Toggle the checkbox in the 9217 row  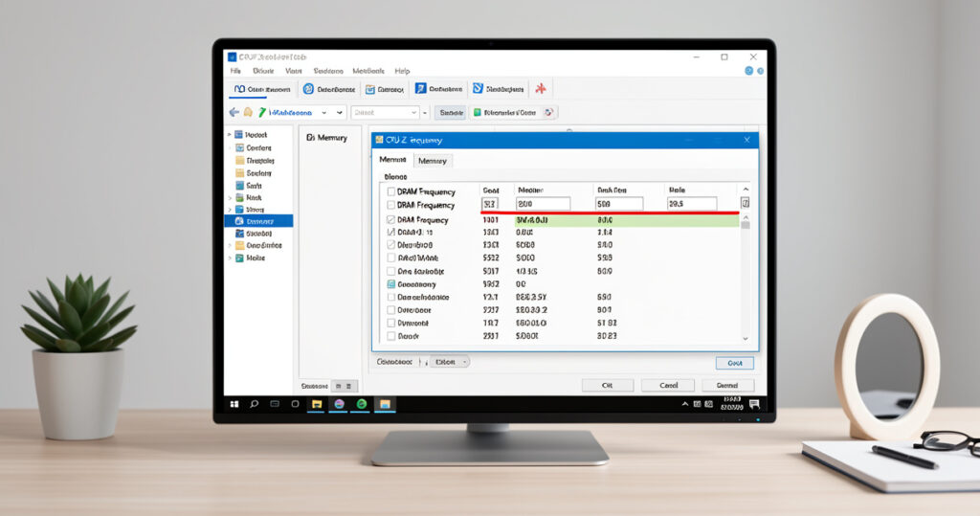tap(390, 309)
